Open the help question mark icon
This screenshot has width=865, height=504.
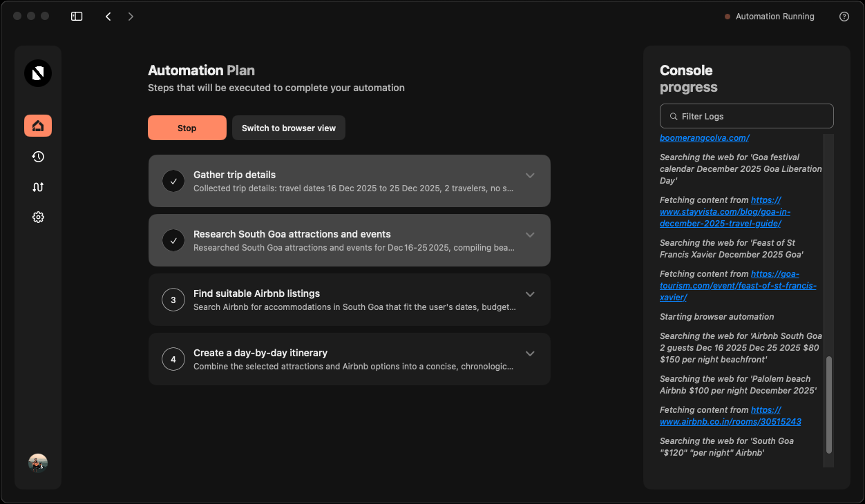[x=844, y=17]
